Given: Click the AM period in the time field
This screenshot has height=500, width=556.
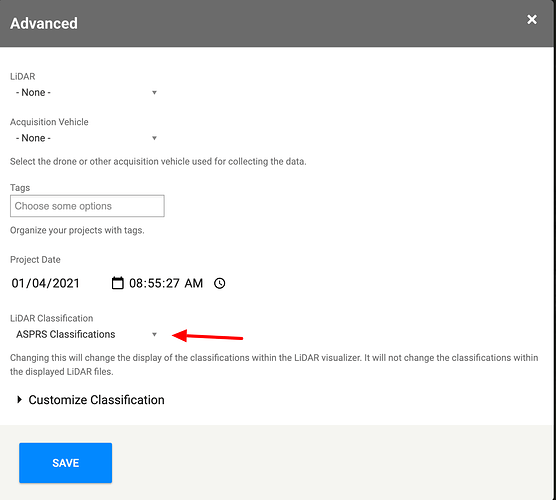Looking at the screenshot, I should click(194, 283).
